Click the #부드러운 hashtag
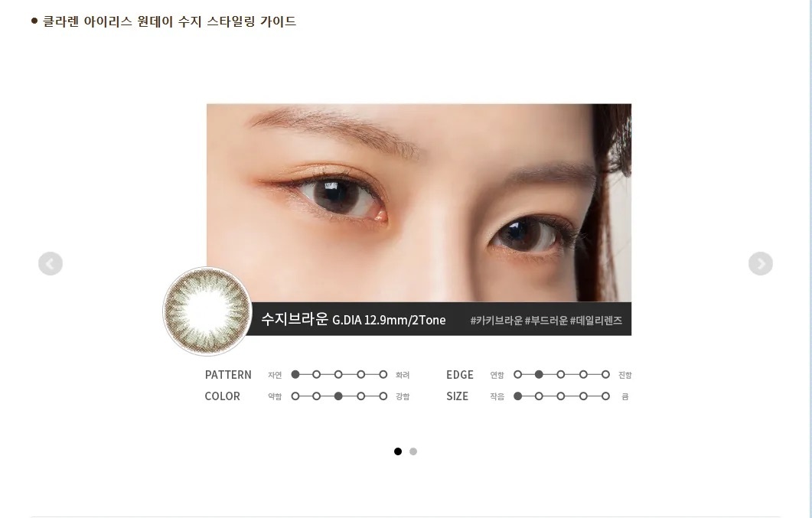Image resolution: width=812 pixels, height=518 pixels. 546,321
